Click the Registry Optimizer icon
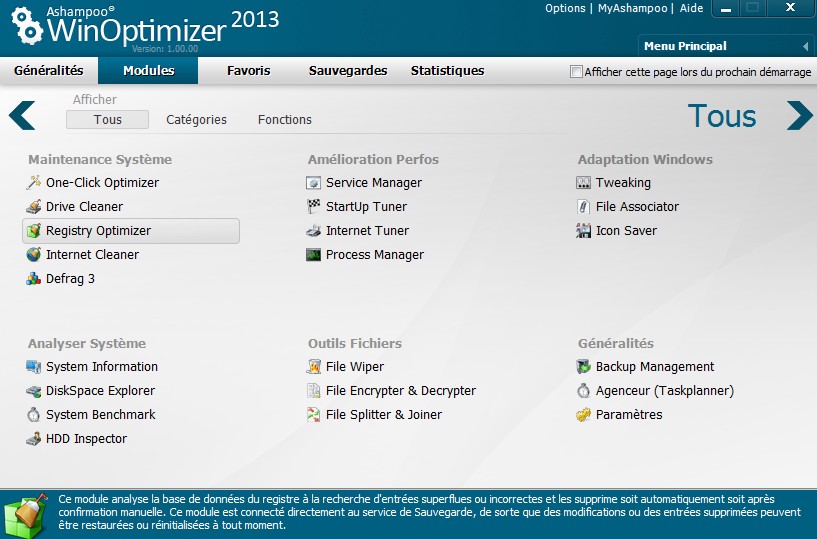 34,230
